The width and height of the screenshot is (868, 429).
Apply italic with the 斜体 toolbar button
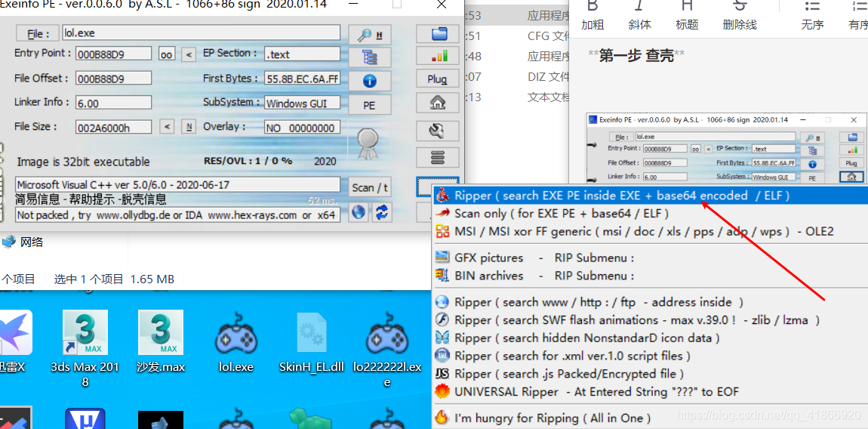(639, 14)
